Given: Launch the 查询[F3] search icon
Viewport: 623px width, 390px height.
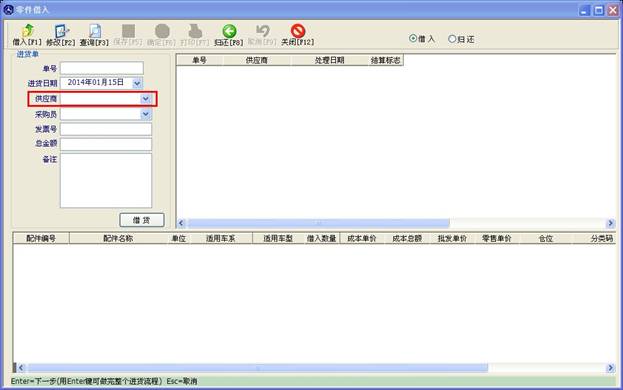Looking at the screenshot, I should 95,31.
